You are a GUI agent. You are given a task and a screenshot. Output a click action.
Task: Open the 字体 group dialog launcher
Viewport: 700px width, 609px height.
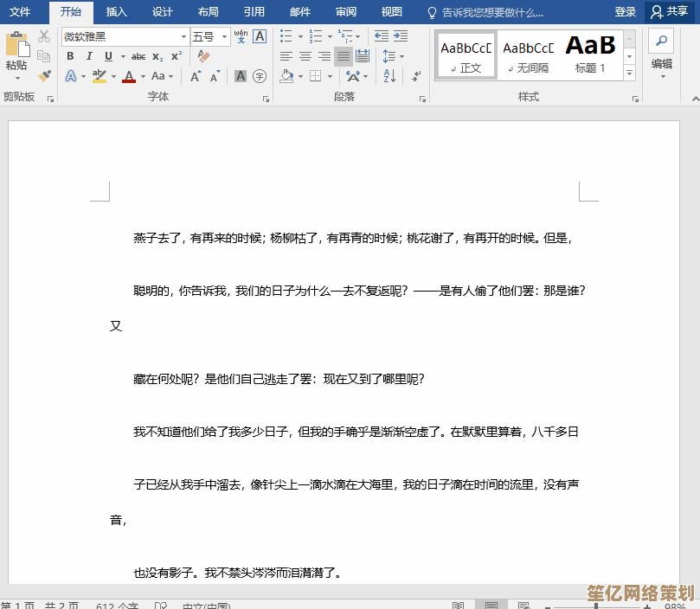click(x=267, y=99)
